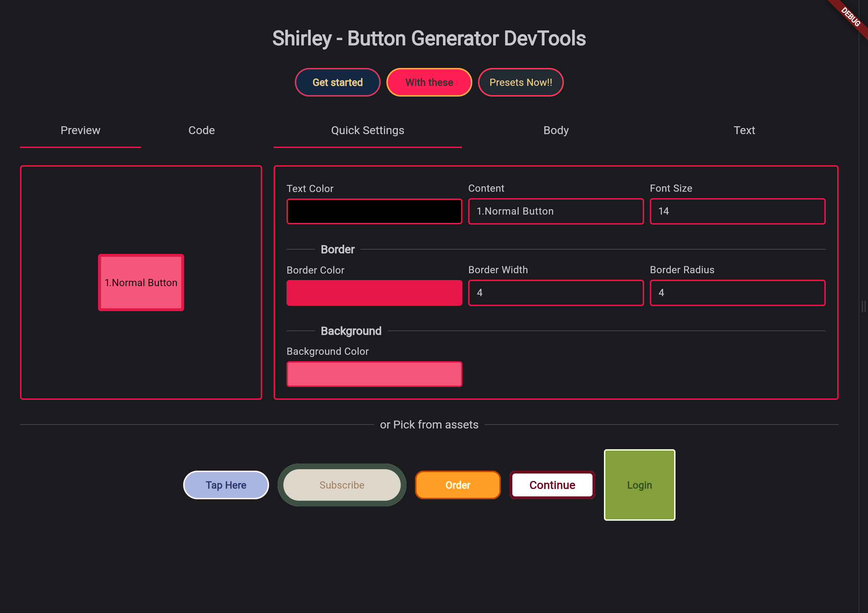Pick the Subscribe asset button
The image size is (868, 613).
click(341, 485)
